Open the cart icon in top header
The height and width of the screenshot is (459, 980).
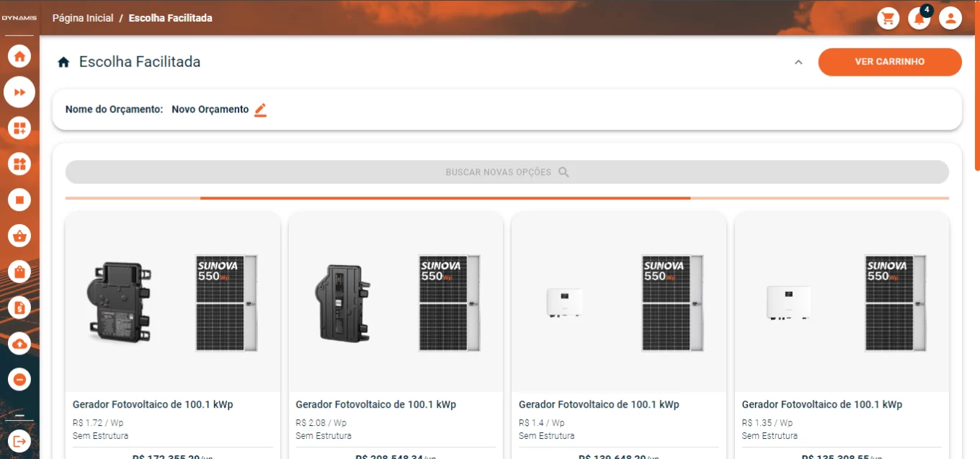888,19
